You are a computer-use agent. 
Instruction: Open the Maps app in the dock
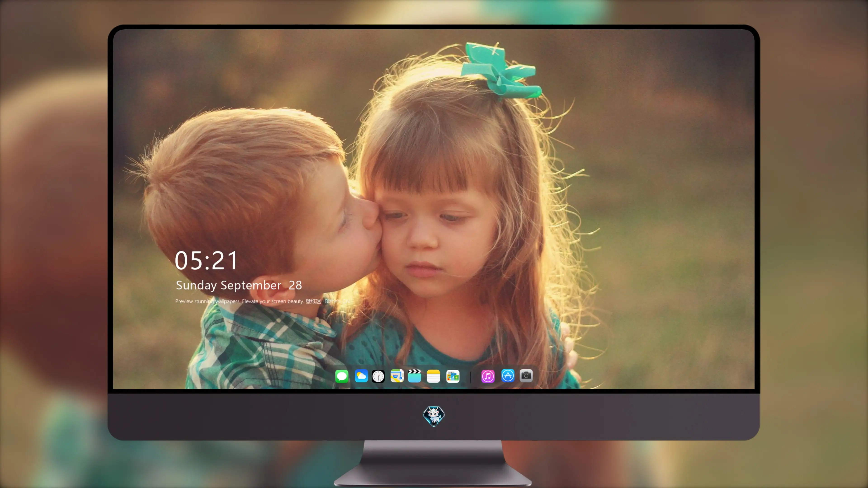[x=397, y=376]
